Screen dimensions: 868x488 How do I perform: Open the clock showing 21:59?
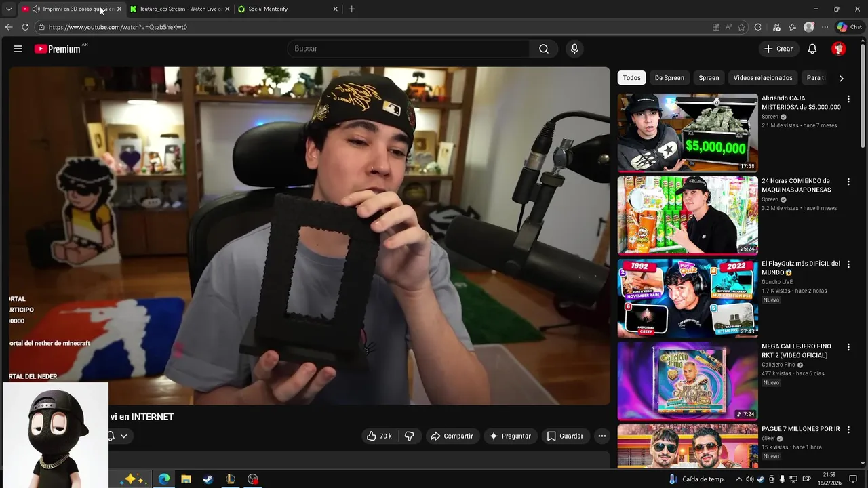(829, 479)
